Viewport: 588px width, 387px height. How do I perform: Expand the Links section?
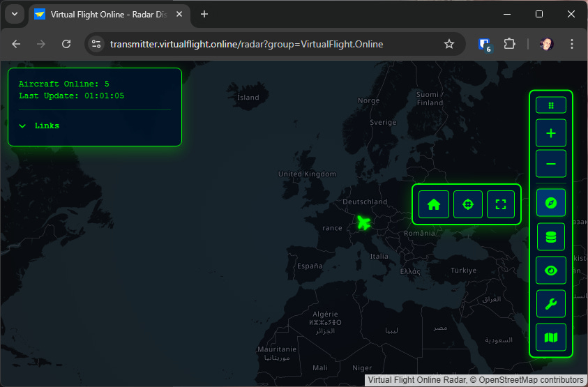tap(39, 126)
